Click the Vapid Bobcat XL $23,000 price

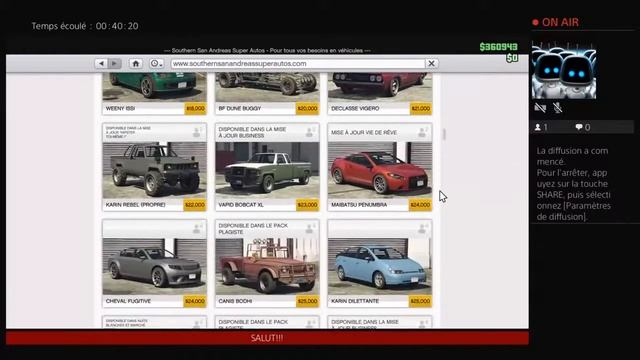tap(307, 205)
